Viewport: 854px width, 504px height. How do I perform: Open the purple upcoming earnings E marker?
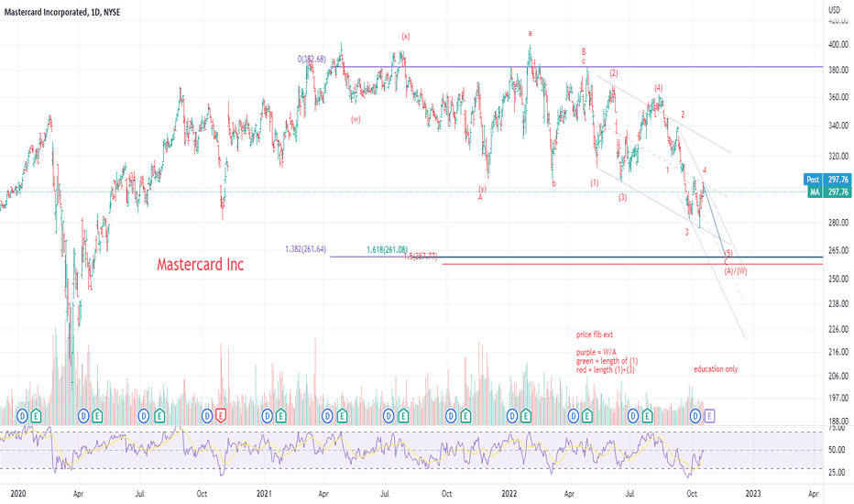tap(709, 416)
